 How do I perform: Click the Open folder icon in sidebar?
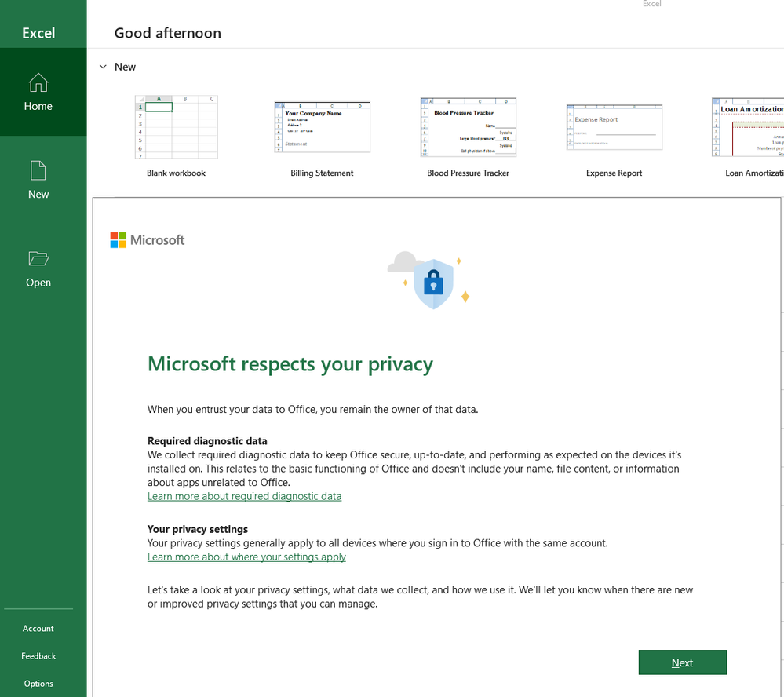(x=38, y=258)
